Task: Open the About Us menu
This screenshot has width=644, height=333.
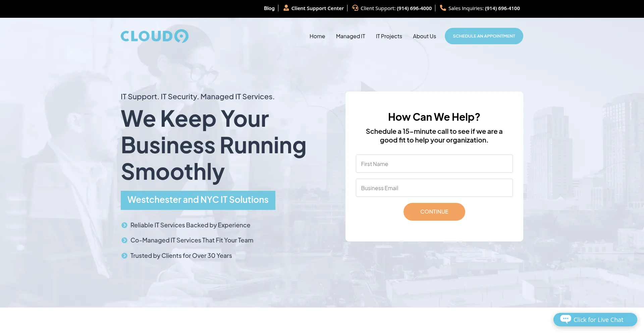Action: pyautogui.click(x=424, y=36)
